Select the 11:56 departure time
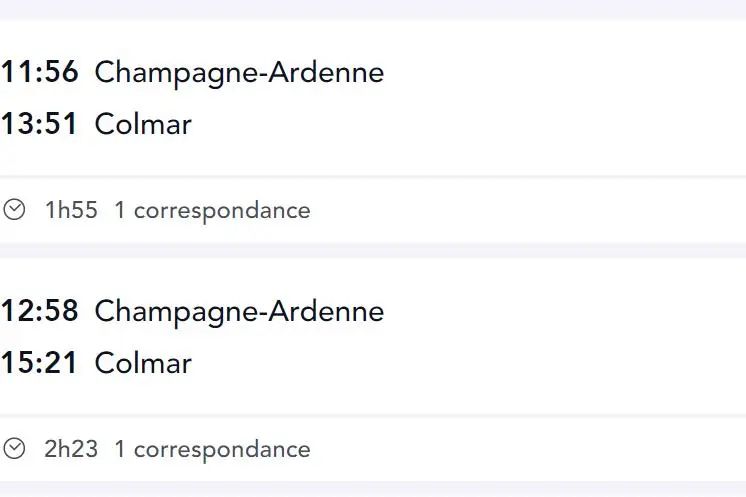Image resolution: width=746 pixels, height=497 pixels. point(39,72)
